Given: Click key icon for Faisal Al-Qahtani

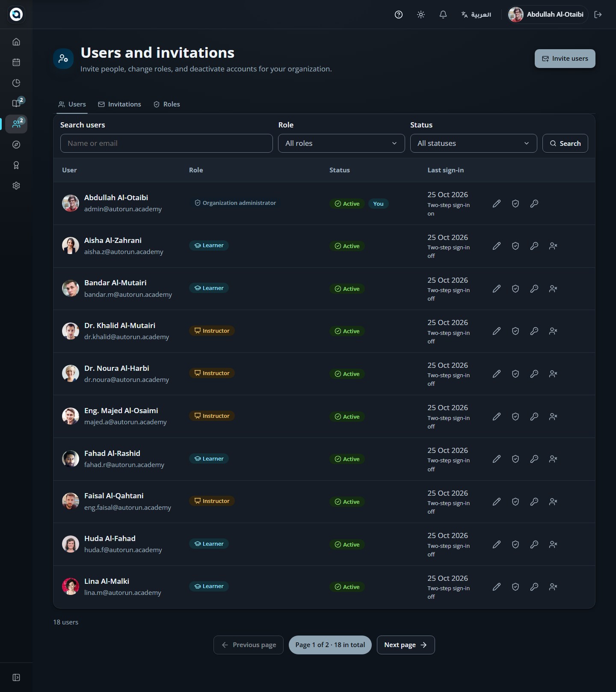Looking at the screenshot, I should click(x=534, y=502).
